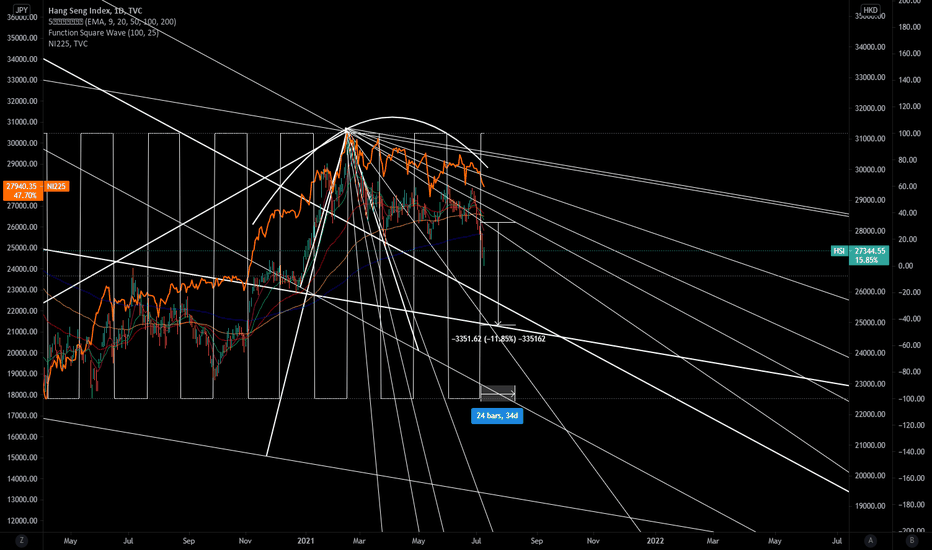
Task: Select the NI225, TVC comparison legend
Action: coord(68,43)
